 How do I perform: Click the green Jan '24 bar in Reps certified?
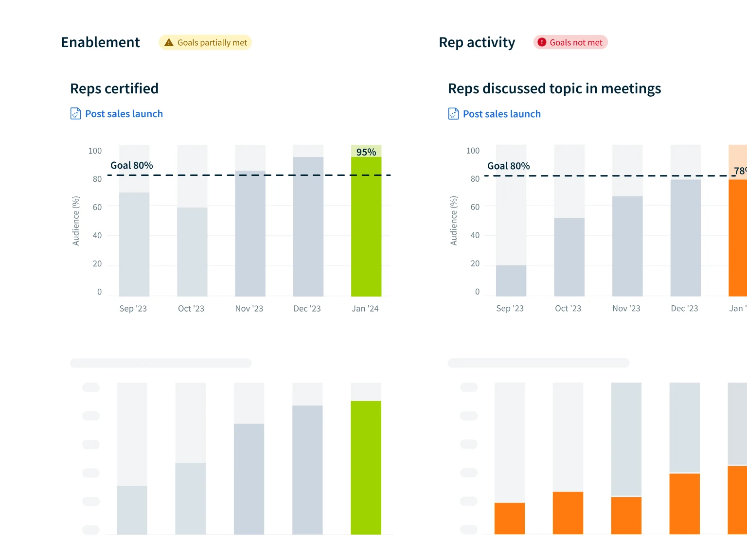(x=366, y=228)
